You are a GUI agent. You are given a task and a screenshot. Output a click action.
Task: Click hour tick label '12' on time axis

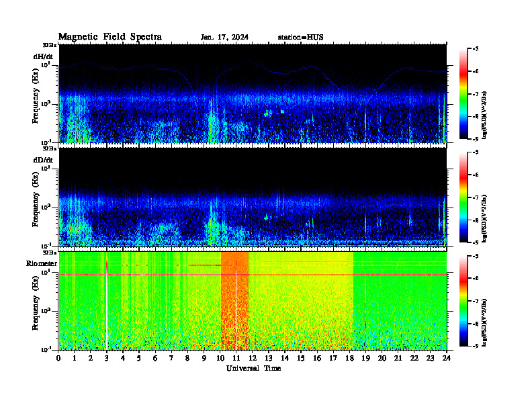(x=253, y=358)
